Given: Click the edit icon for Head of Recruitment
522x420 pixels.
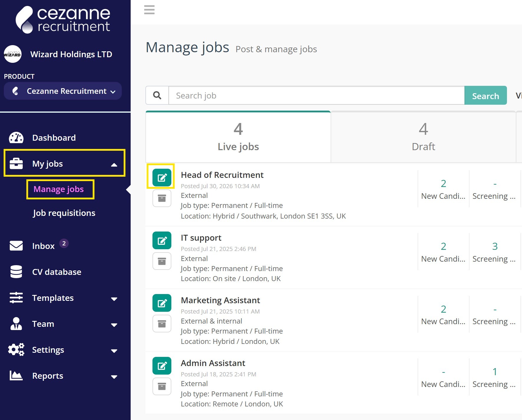Looking at the screenshot, I should [162, 178].
